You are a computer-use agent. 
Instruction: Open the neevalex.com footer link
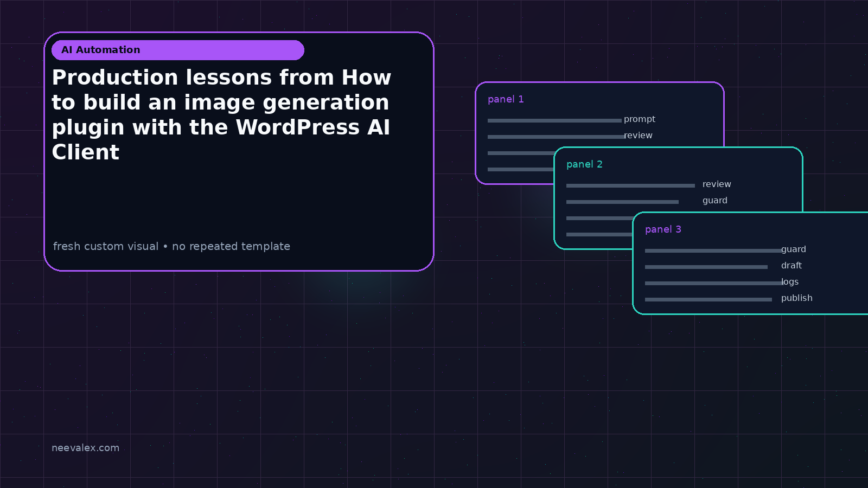click(85, 448)
